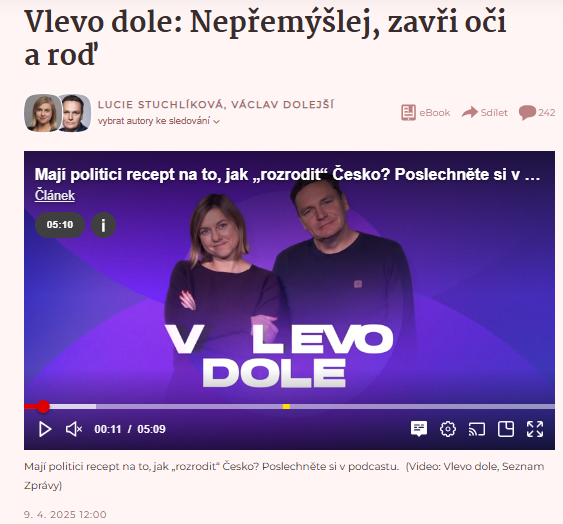The height and width of the screenshot is (524, 563).
Task: Click the Článek link in video
Action: click(x=55, y=195)
